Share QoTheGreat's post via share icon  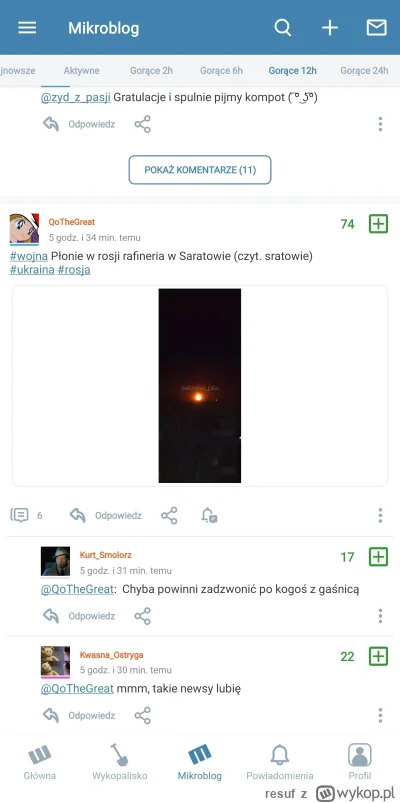point(170,515)
